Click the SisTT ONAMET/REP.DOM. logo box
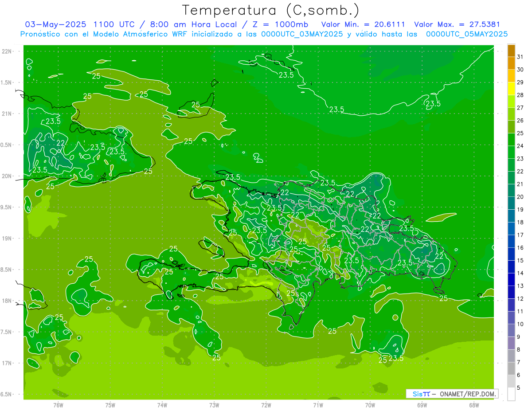This screenshot has height=411, width=532. (x=452, y=394)
